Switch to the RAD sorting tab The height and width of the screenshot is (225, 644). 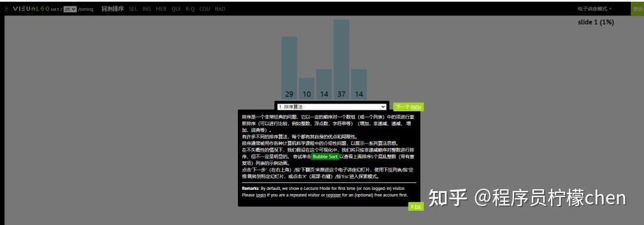(x=219, y=8)
